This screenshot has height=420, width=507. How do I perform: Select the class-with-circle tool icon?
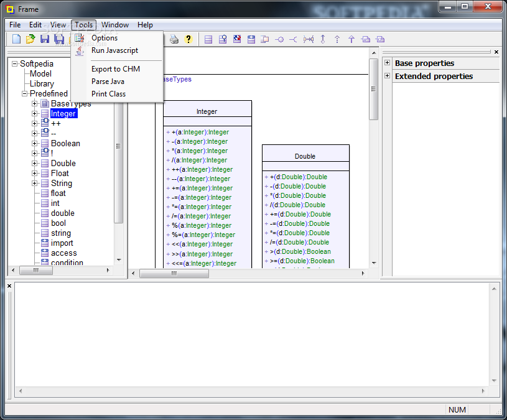point(223,39)
